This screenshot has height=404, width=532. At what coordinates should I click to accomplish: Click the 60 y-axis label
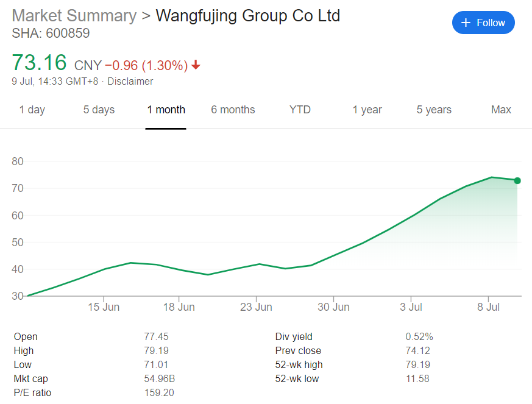[x=18, y=215]
